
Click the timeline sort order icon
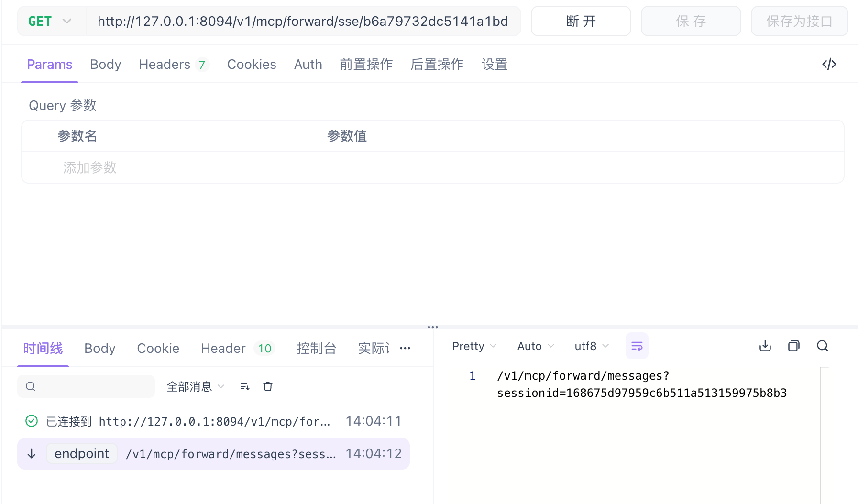click(x=245, y=386)
